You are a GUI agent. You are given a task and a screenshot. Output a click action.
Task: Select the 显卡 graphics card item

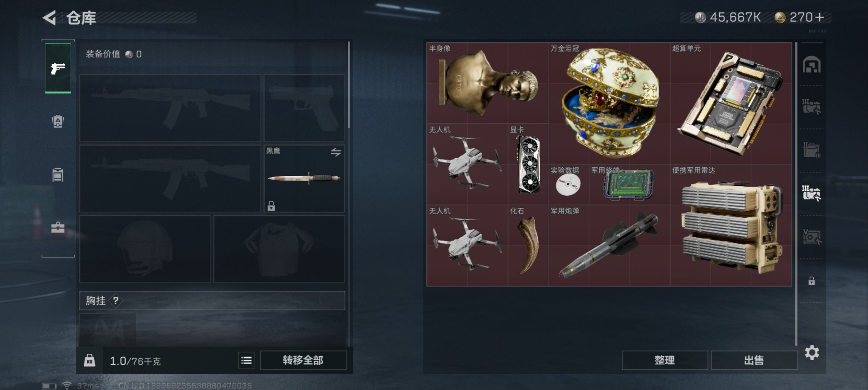pyautogui.click(x=528, y=164)
